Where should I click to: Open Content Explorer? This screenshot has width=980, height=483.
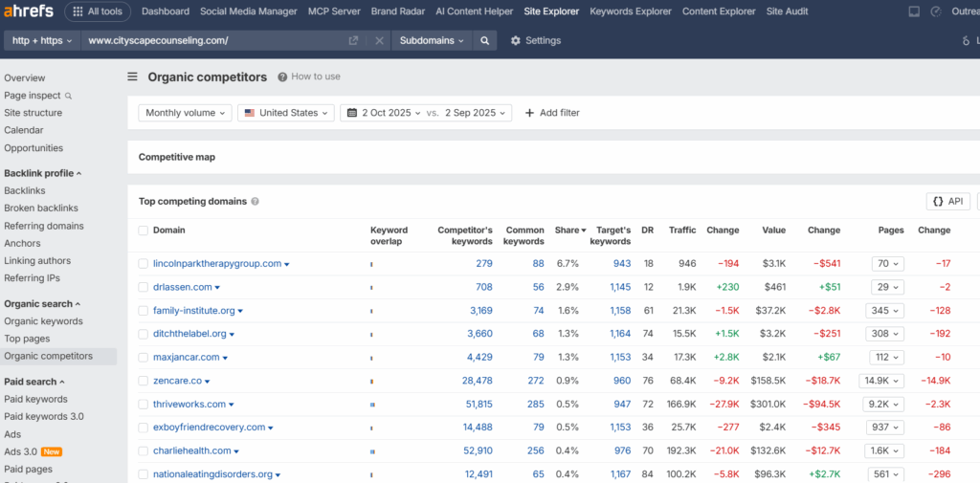[x=719, y=11]
